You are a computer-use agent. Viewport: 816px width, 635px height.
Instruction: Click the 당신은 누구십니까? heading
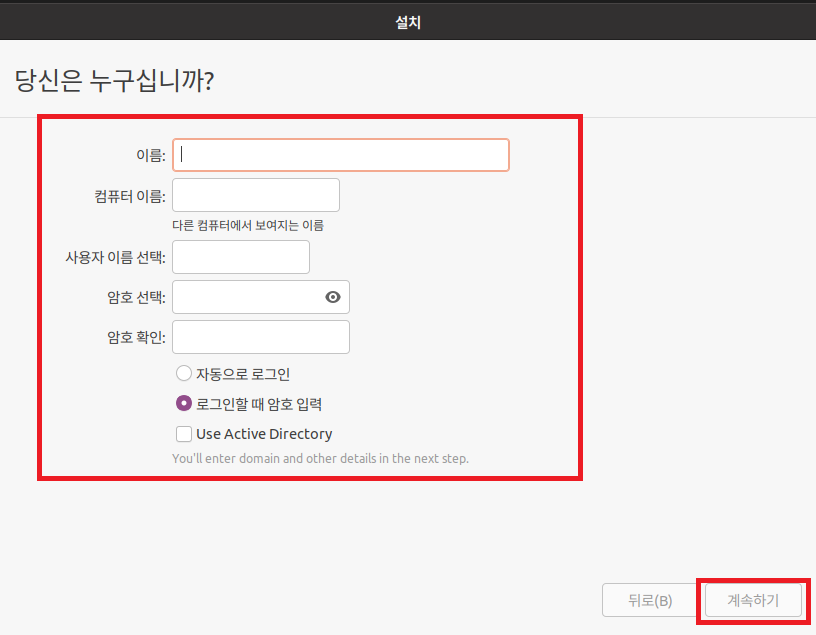tap(114, 81)
